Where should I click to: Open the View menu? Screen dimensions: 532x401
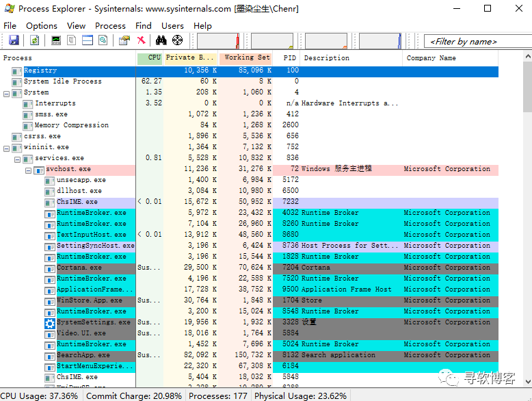(76, 26)
